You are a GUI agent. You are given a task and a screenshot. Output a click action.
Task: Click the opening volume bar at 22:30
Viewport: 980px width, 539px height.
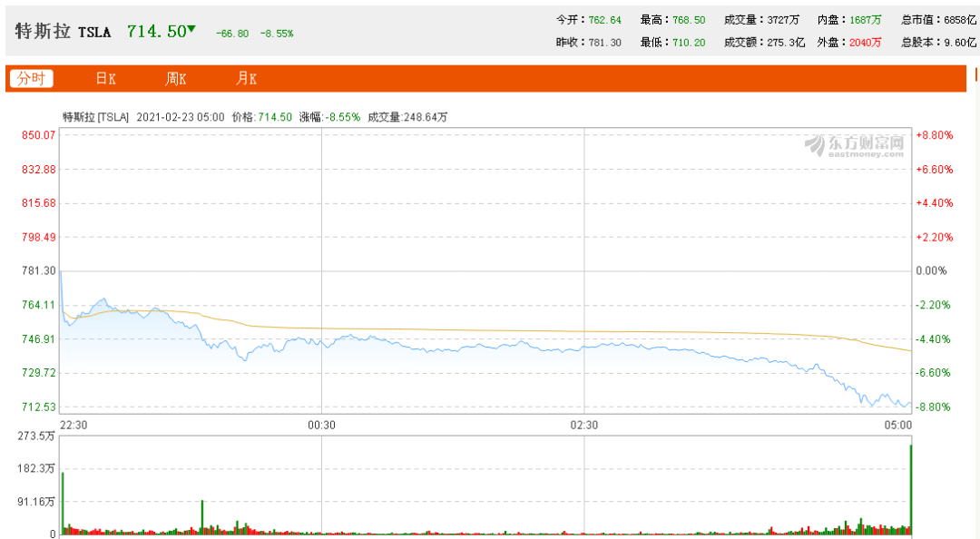(63, 504)
